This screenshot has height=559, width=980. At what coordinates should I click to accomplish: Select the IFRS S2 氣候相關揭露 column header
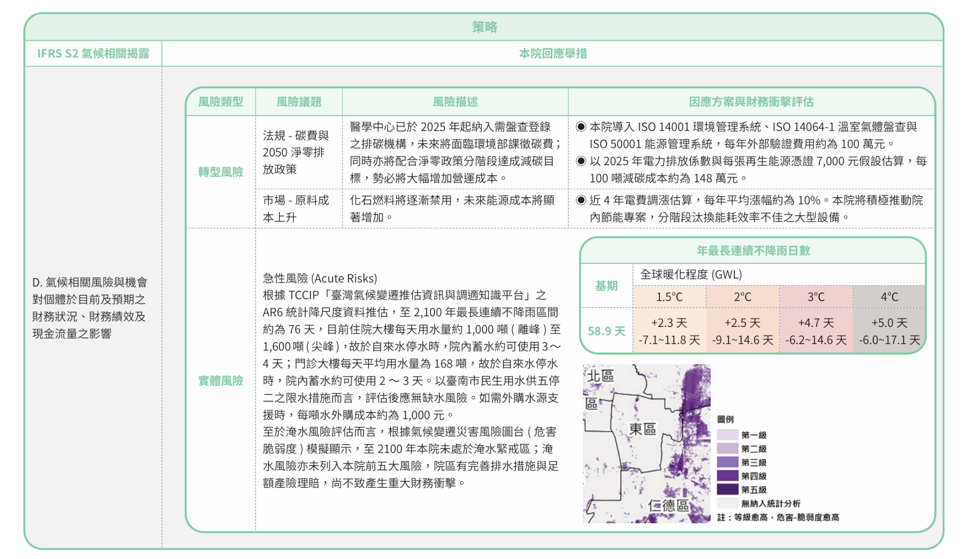(x=93, y=53)
